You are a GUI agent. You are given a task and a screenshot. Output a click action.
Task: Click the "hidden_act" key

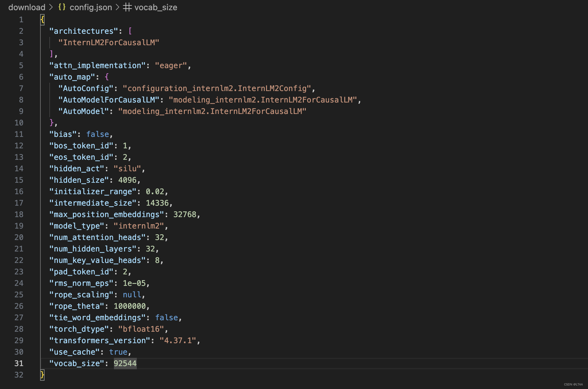(x=77, y=169)
